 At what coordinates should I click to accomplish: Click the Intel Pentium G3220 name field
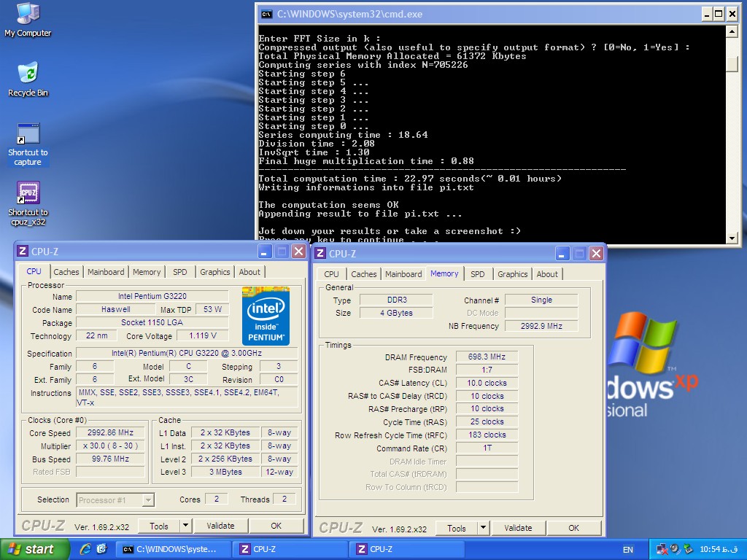point(152,296)
